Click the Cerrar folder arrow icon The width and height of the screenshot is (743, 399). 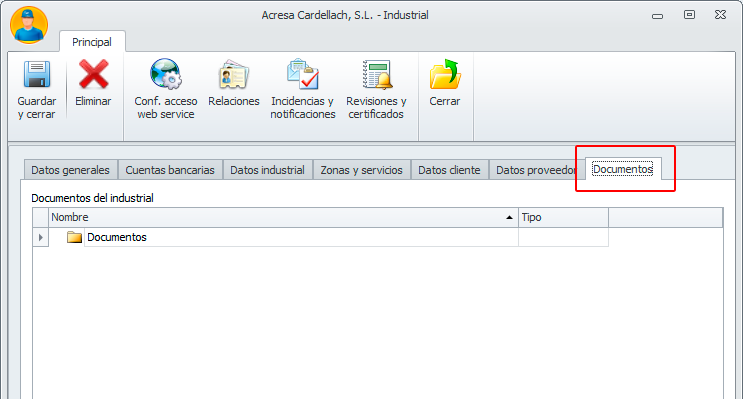tap(444, 74)
